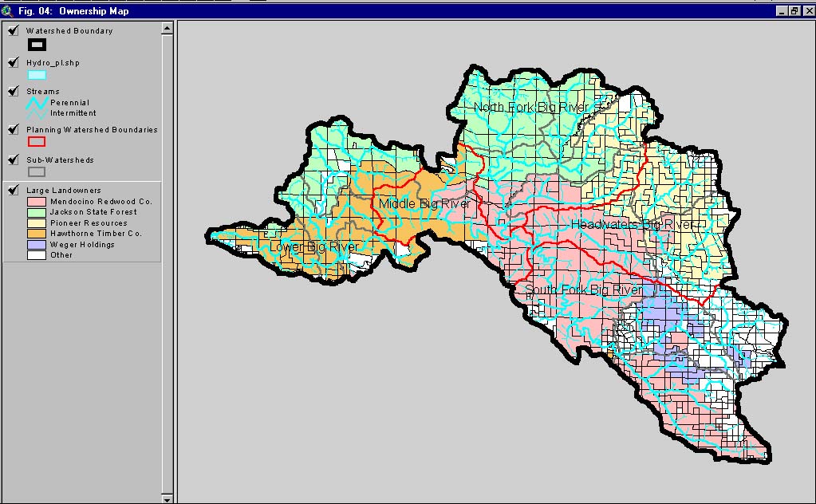Uncheck the Streams layer
The width and height of the screenshot is (816, 504).
tap(14, 91)
